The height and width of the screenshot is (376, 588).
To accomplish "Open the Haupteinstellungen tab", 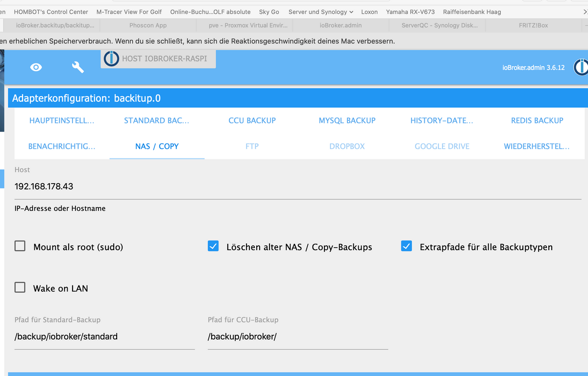I will coord(62,120).
